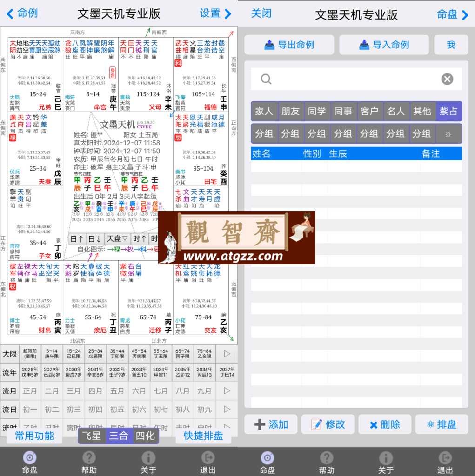Switch to 四化 mode

[145, 436]
